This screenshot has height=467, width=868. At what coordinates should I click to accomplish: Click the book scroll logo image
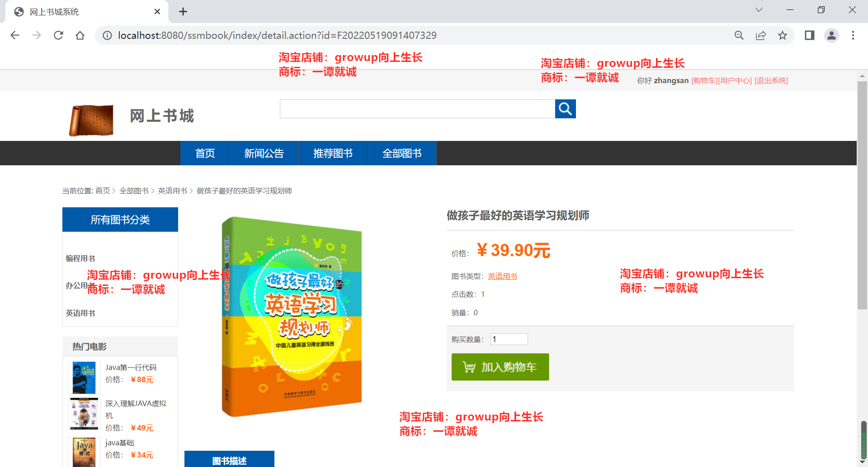[91, 120]
